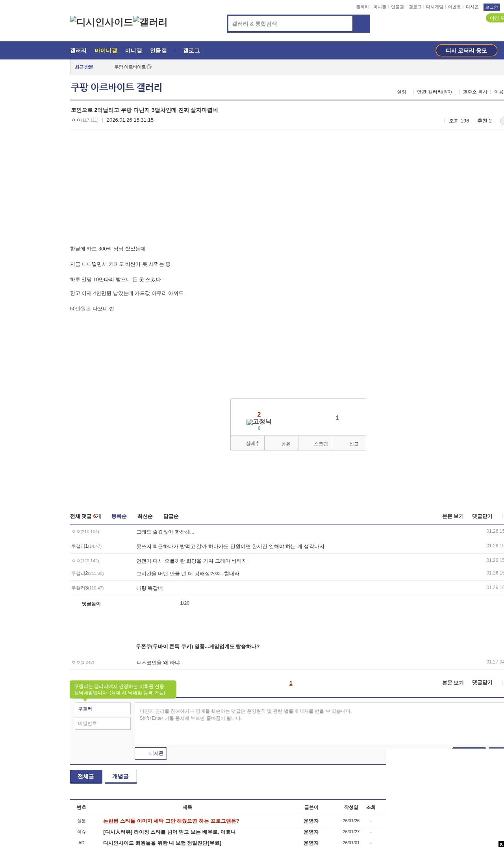Open the recently visited 쿠팡 아르바이트 link
Screen dimensions: 504x847
click(133, 67)
